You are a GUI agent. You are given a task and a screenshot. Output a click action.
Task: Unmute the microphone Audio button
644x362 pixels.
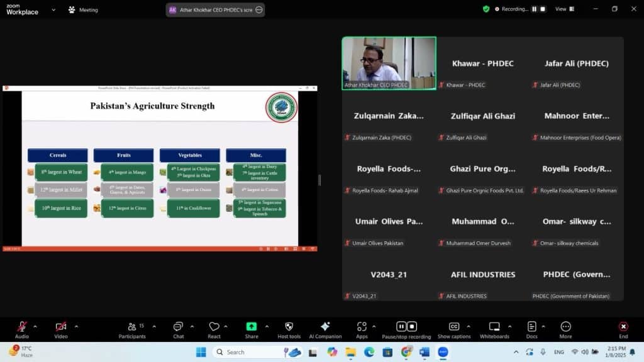pos(22,327)
